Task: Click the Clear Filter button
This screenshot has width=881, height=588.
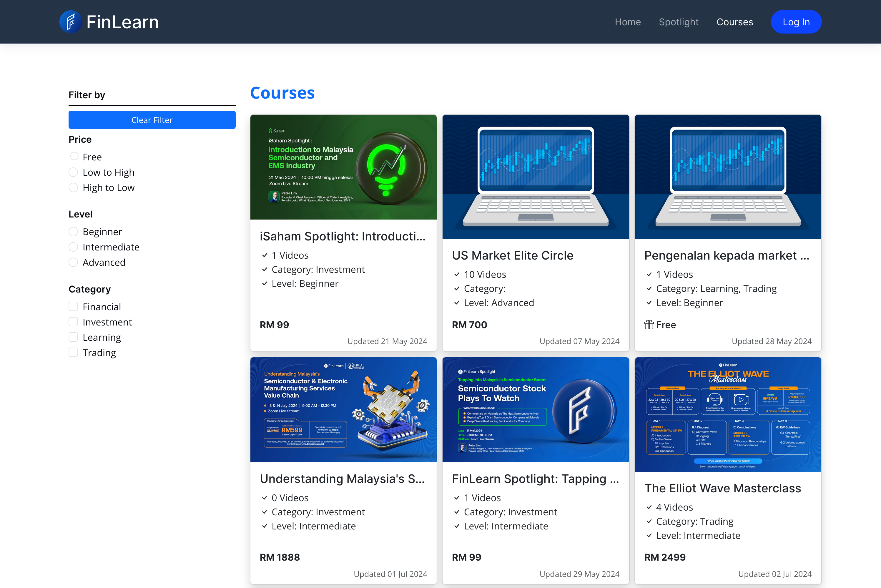Action: pyautogui.click(x=152, y=120)
